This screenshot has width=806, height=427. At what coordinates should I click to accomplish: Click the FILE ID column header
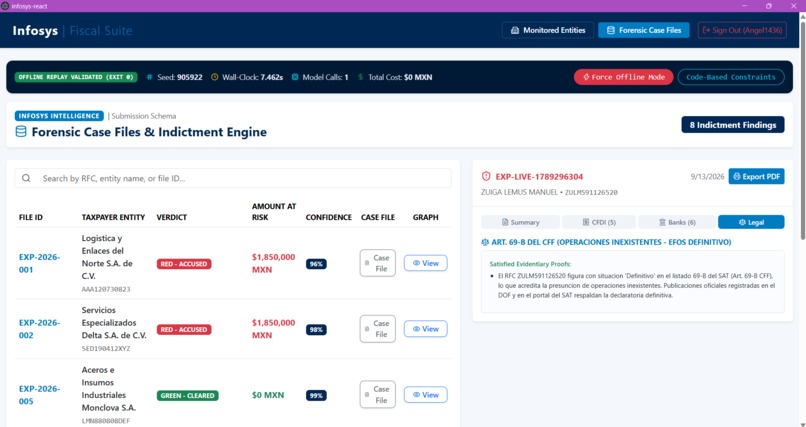point(31,217)
